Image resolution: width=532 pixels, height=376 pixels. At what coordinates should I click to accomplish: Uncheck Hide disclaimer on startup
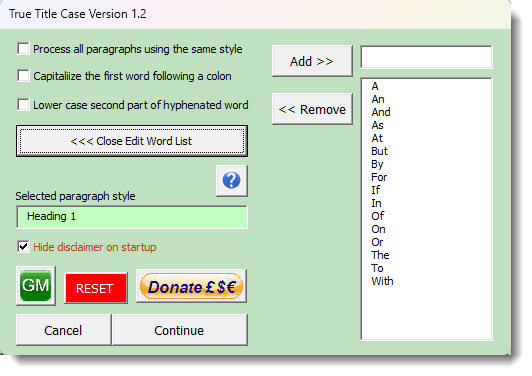click(x=23, y=247)
